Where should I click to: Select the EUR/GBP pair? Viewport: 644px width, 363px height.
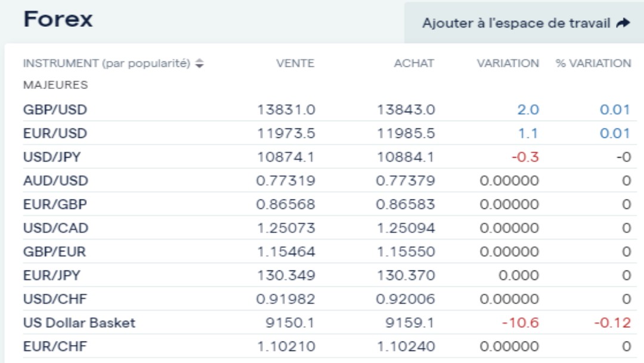click(55, 204)
